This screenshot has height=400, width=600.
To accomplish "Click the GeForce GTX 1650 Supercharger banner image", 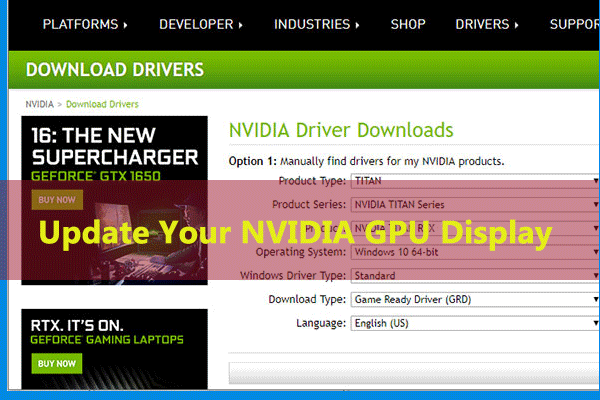I will click(114, 201).
